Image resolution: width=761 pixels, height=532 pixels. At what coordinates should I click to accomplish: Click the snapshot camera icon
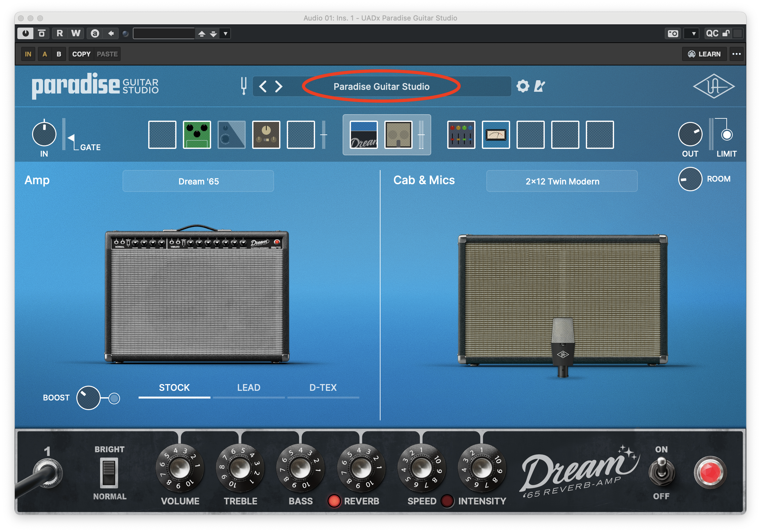click(673, 33)
